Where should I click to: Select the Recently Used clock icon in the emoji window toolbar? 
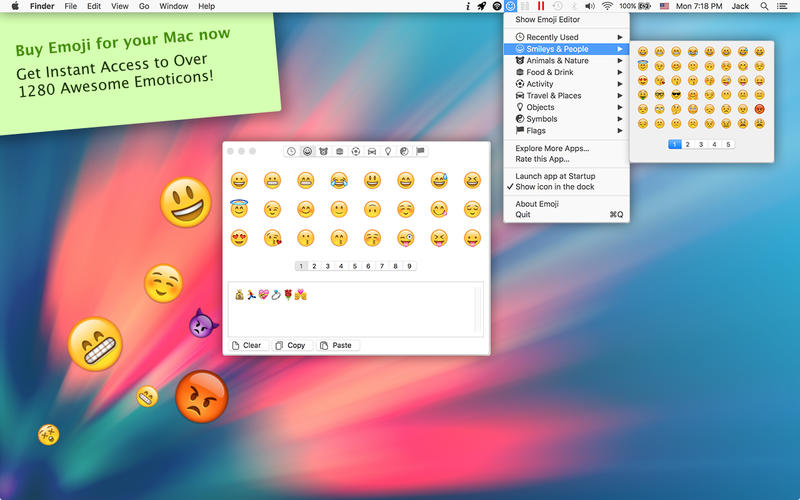(x=291, y=151)
